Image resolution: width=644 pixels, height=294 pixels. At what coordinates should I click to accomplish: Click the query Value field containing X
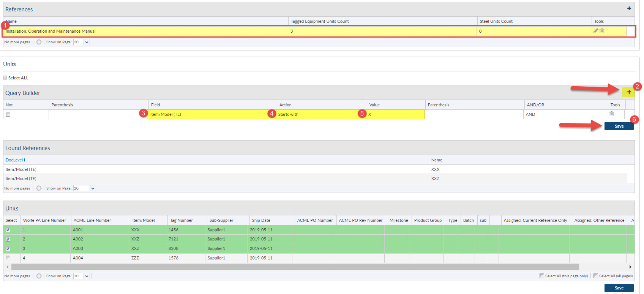click(395, 114)
